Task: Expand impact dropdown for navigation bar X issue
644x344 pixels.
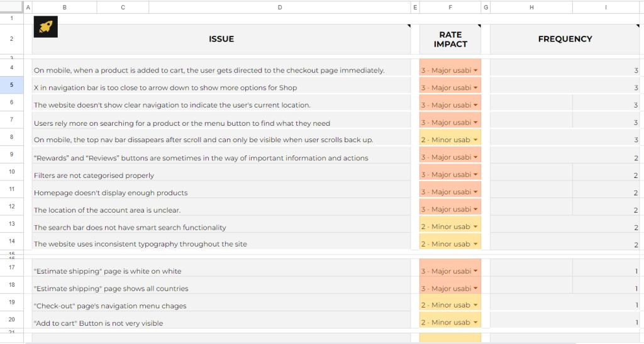Action: [475, 88]
